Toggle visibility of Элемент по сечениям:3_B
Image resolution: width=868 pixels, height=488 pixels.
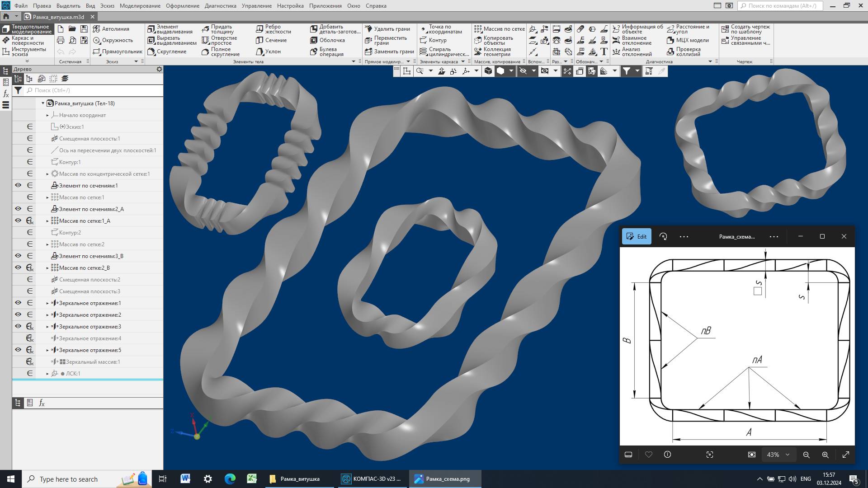click(x=18, y=256)
